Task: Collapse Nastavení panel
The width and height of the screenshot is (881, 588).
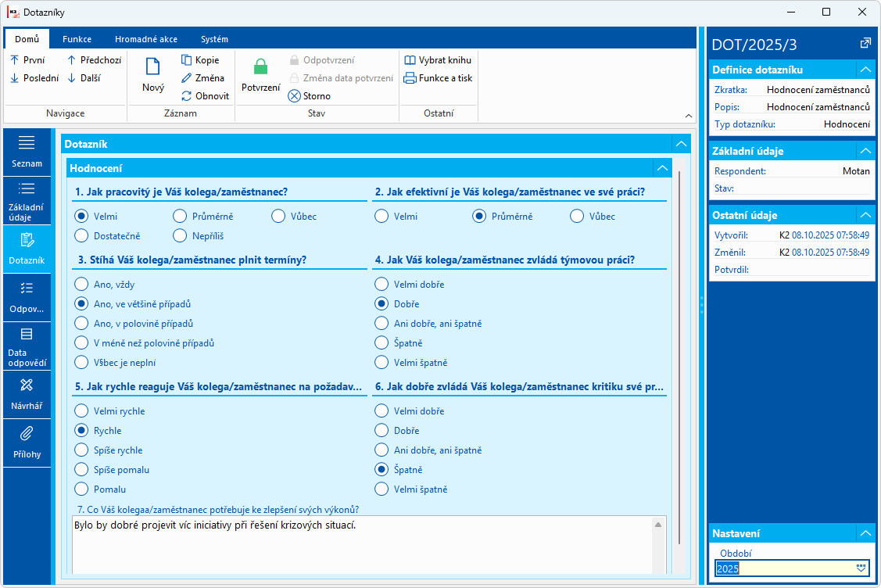Action: tap(865, 533)
